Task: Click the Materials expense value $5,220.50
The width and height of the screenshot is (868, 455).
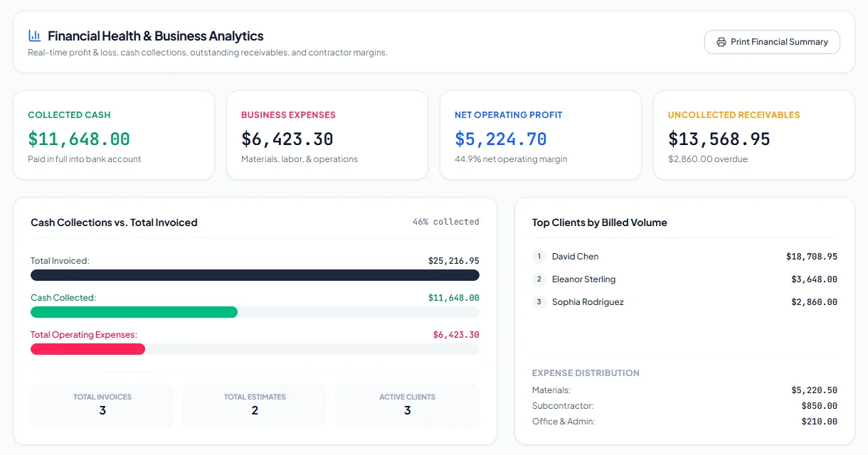Action: click(814, 390)
